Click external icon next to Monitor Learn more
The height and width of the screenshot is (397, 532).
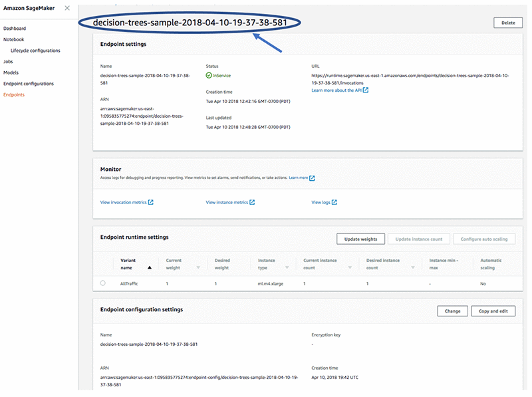coord(312,178)
